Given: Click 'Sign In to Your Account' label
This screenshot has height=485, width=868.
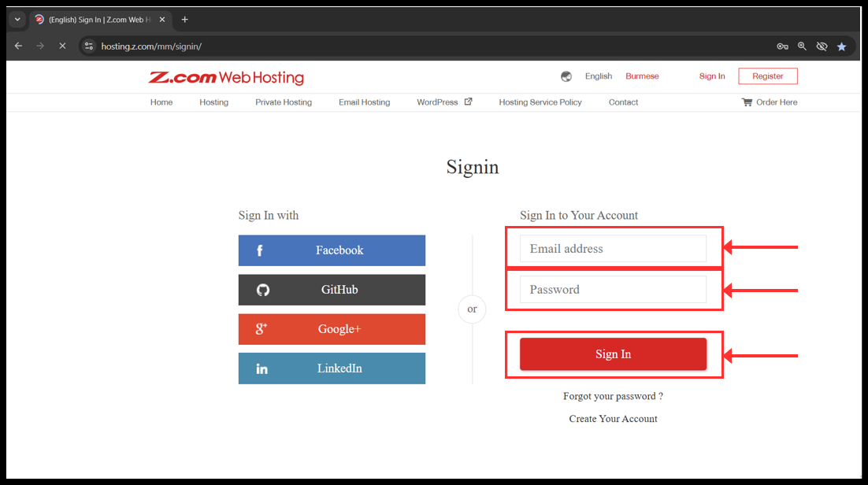Looking at the screenshot, I should [x=578, y=216].
